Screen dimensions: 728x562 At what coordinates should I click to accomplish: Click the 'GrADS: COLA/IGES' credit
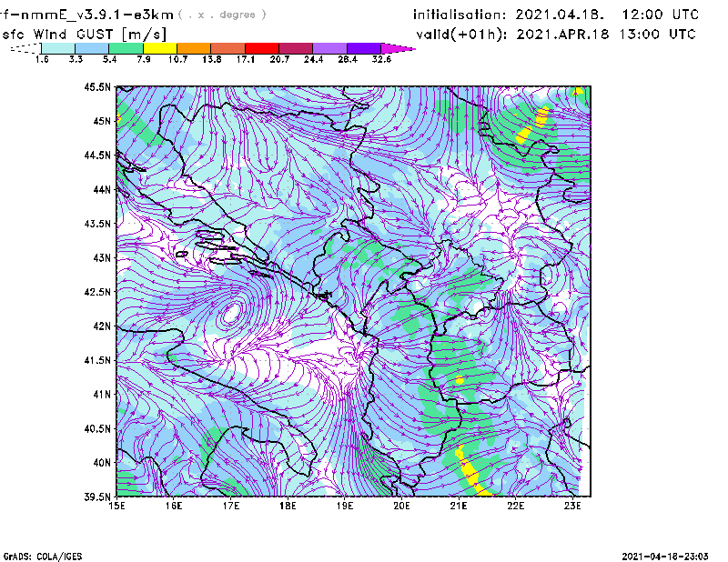click(43, 557)
